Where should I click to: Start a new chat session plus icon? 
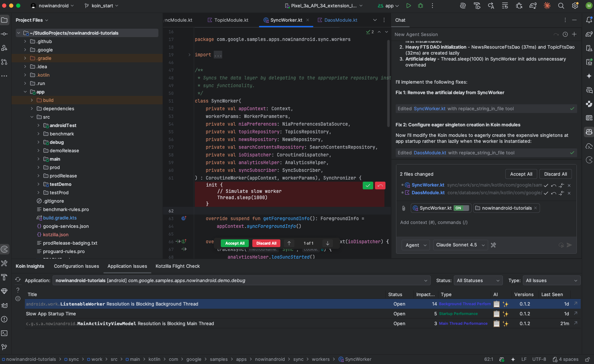574,34
